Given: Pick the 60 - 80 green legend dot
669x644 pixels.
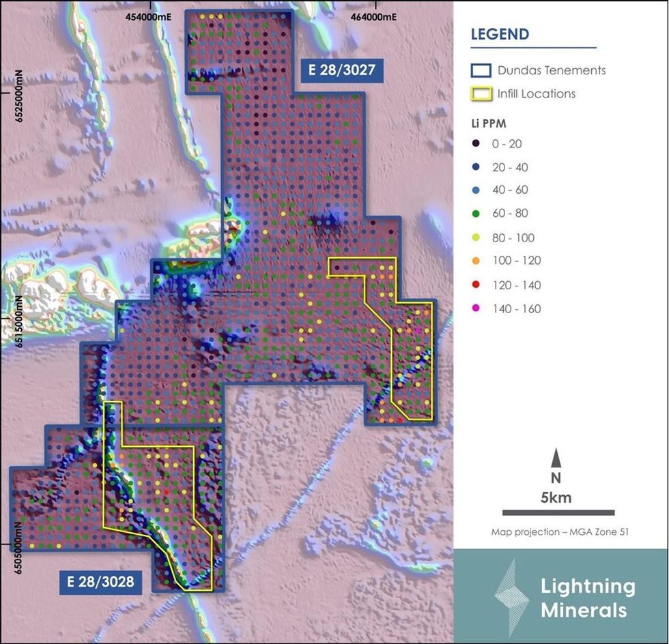Looking at the screenshot, I should [476, 214].
